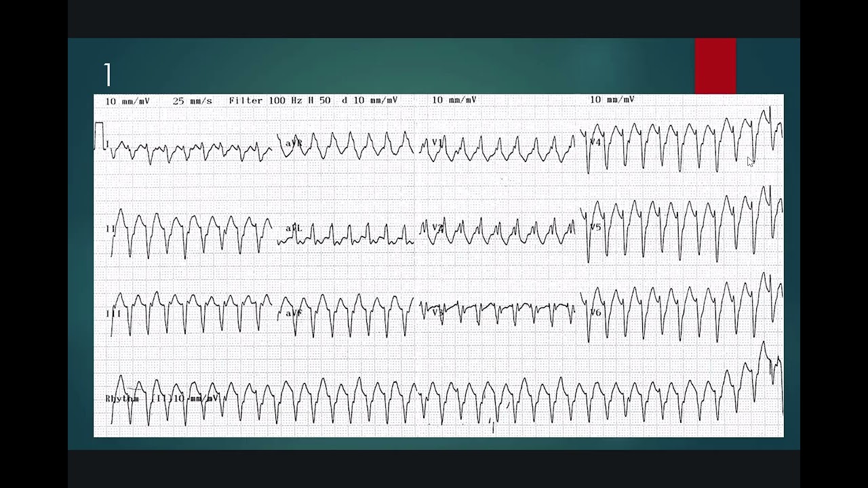Click the lead aVL label
This screenshot has height=488, width=868.
[x=293, y=228]
